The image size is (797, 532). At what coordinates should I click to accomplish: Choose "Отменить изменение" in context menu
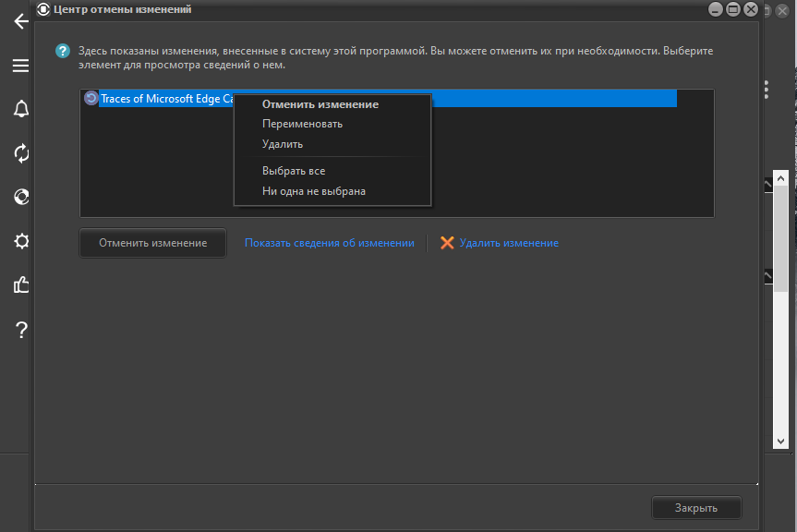click(x=320, y=104)
